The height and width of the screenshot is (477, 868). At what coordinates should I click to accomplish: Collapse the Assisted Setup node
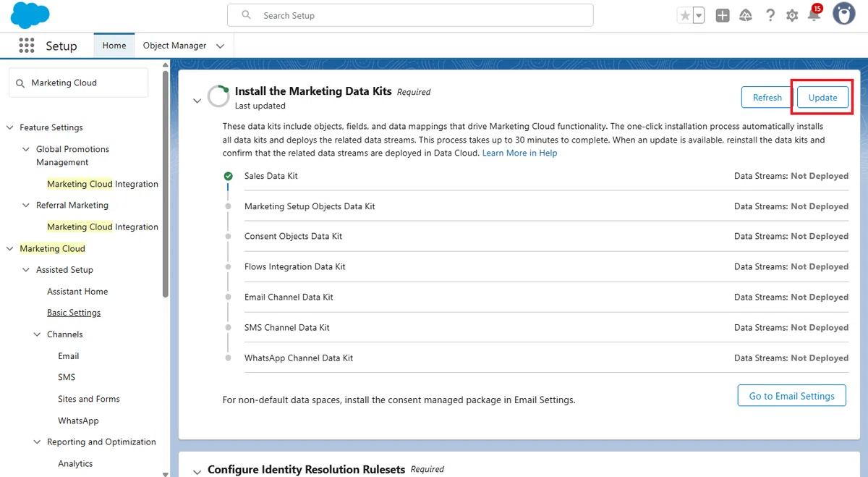[27, 270]
